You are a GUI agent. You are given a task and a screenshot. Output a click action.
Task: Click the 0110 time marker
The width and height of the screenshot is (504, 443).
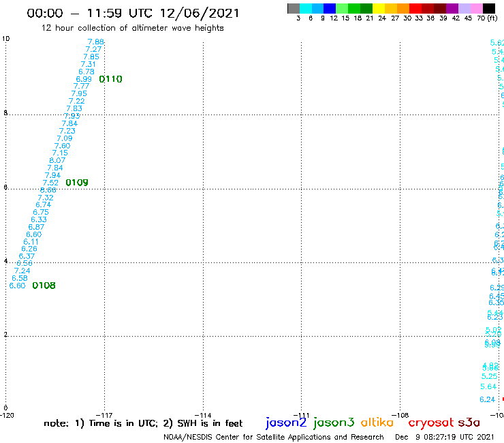click(x=110, y=79)
